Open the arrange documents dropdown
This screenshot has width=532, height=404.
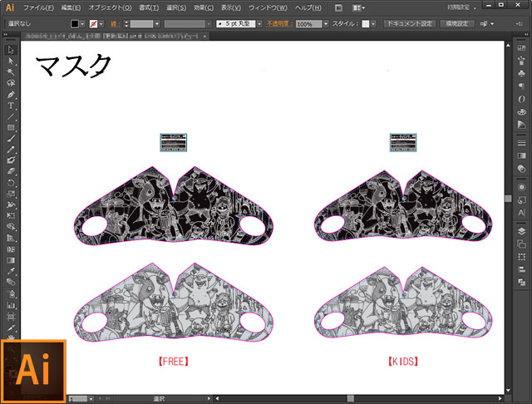pyautogui.click(x=358, y=7)
